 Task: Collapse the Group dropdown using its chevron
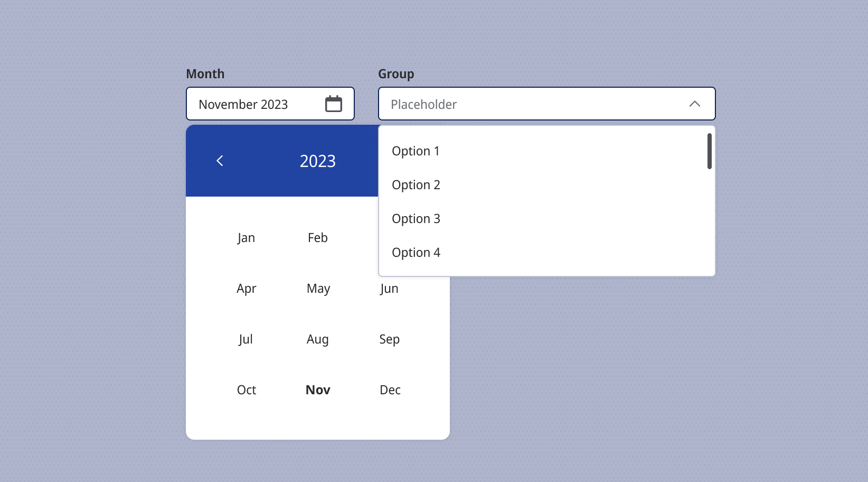click(695, 104)
